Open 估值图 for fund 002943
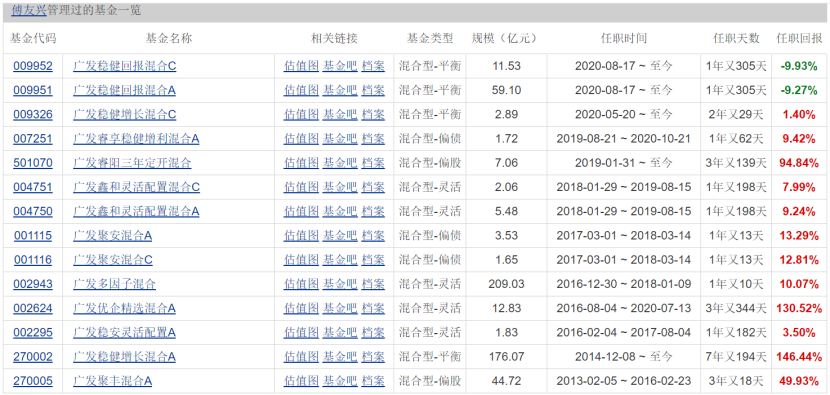The image size is (830, 395). [x=301, y=284]
